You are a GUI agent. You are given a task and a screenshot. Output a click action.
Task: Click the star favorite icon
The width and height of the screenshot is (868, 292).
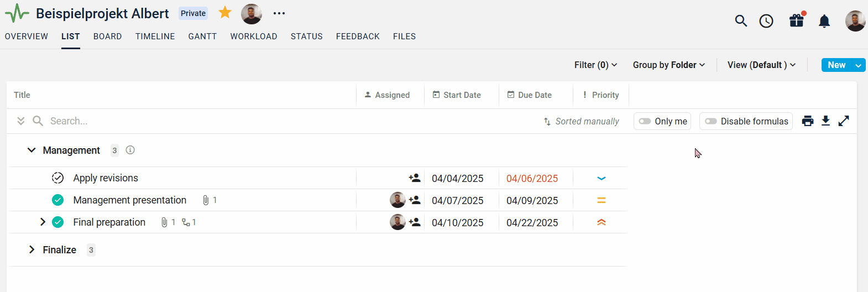[225, 13]
